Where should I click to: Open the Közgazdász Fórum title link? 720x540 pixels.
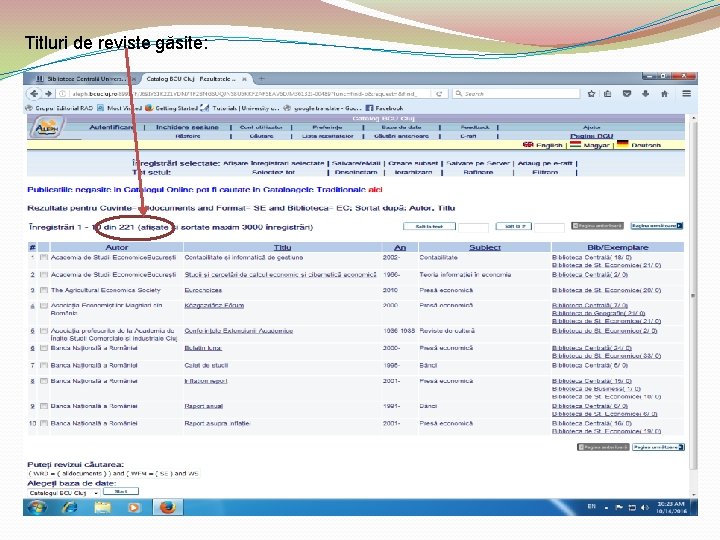(214, 306)
